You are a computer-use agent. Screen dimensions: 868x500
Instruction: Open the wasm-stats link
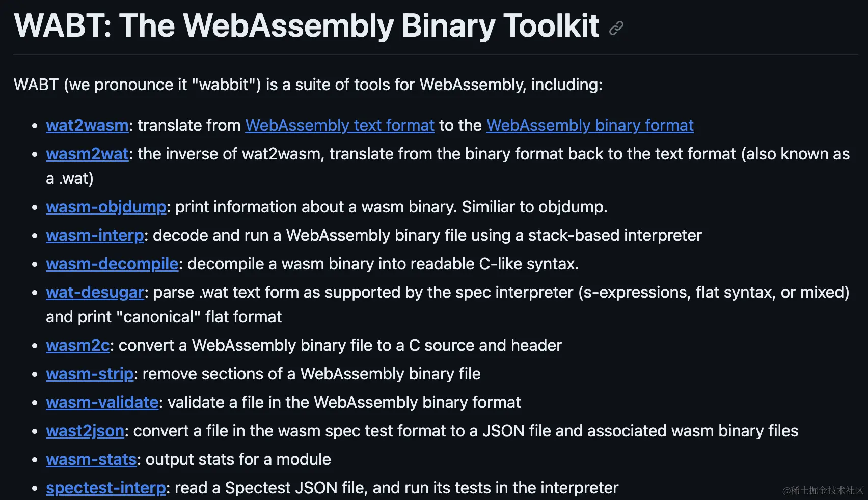click(x=91, y=459)
